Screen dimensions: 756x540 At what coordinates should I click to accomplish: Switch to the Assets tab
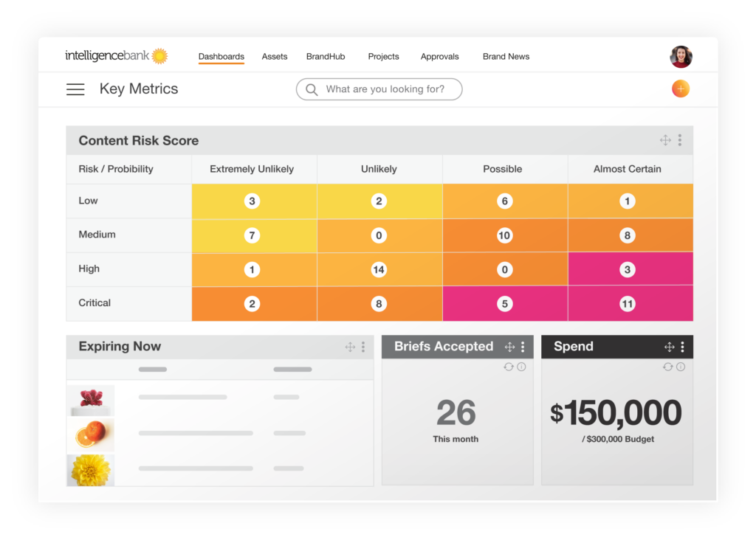[275, 57]
